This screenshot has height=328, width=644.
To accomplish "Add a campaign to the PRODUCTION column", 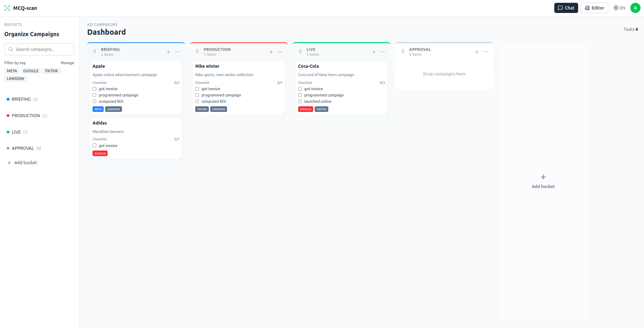I will tap(271, 52).
